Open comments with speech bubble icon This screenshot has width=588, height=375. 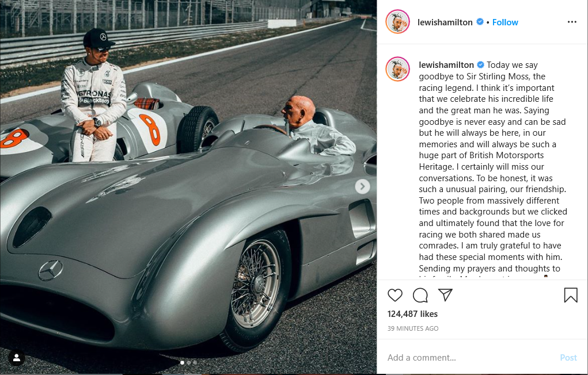coord(420,295)
